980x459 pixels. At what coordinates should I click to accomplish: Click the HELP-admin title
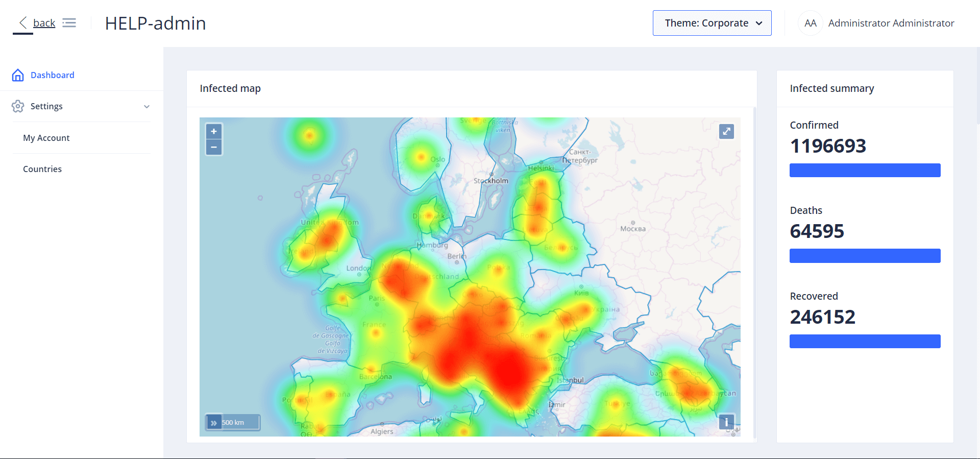click(x=155, y=23)
